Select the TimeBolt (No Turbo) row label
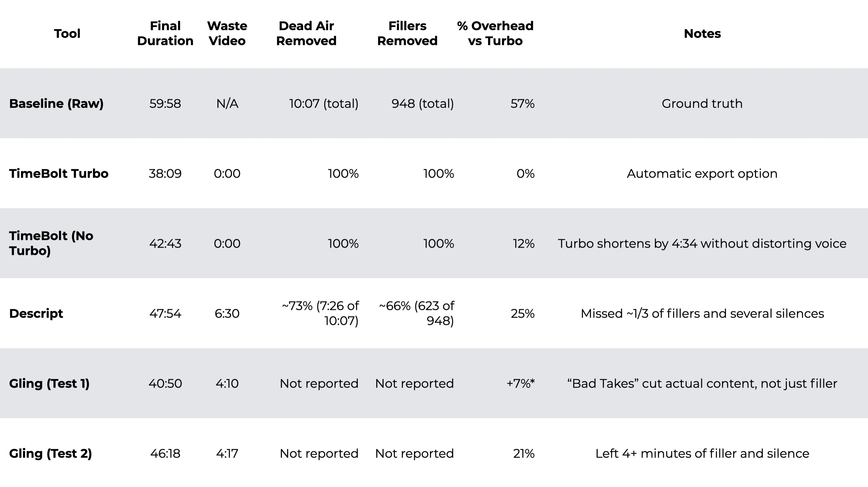Screen dimensions: 868x487 (51, 243)
